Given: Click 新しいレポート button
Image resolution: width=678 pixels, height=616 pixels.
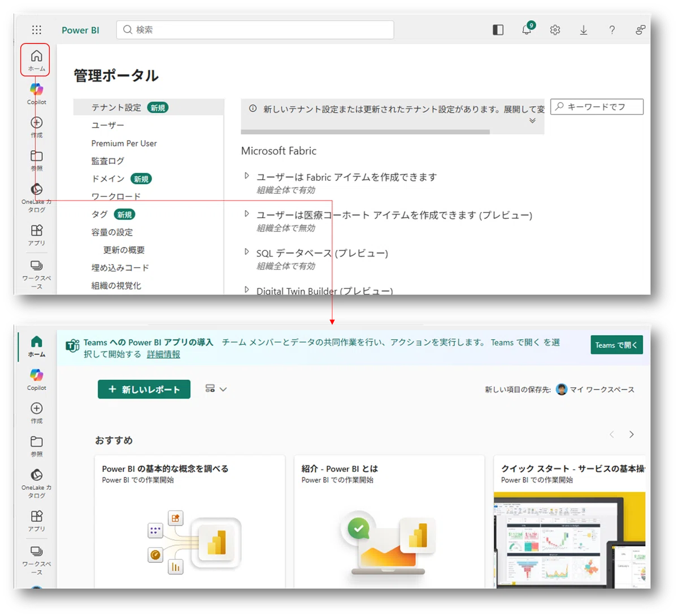Looking at the screenshot, I should 144,389.
